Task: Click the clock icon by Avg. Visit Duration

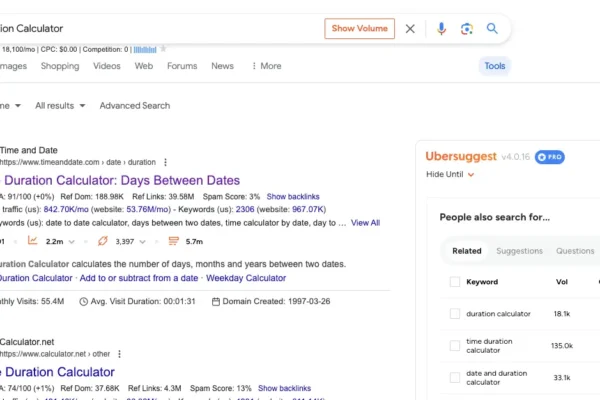Action: 83,302
